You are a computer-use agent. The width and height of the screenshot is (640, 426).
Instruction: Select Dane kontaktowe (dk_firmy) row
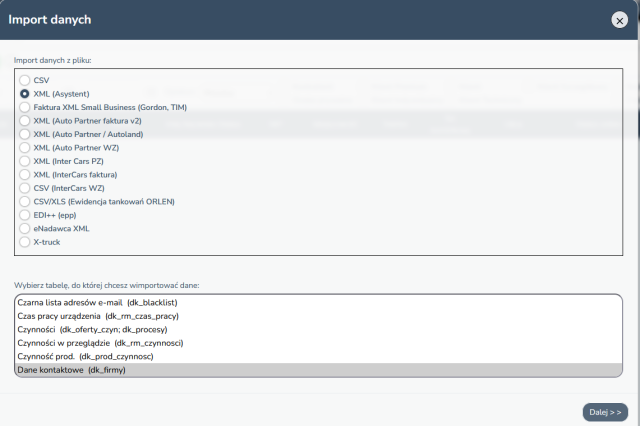pos(318,370)
